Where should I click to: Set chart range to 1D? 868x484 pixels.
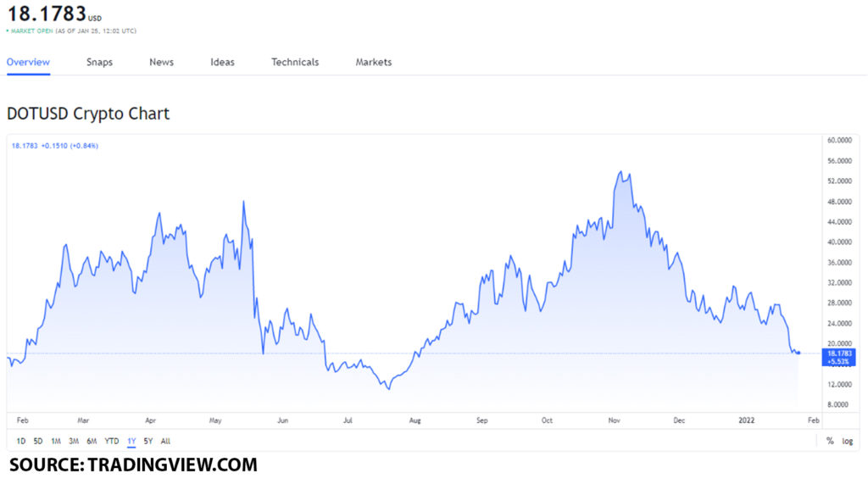(21, 442)
